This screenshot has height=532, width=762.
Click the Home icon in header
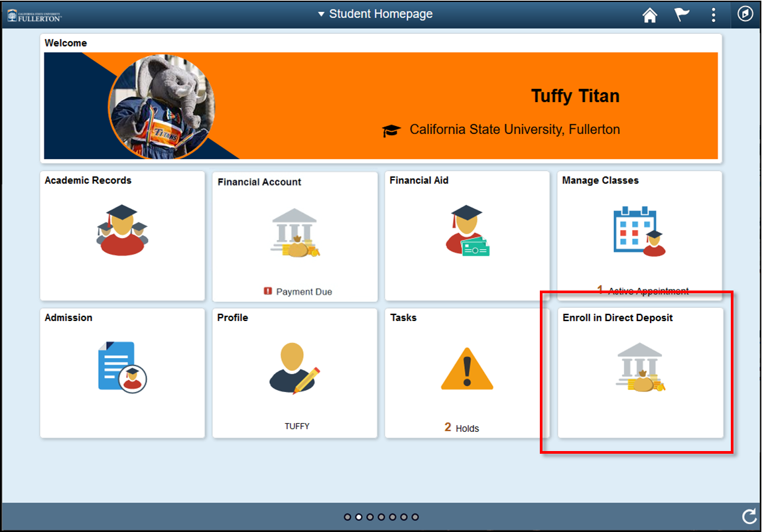[650, 15]
